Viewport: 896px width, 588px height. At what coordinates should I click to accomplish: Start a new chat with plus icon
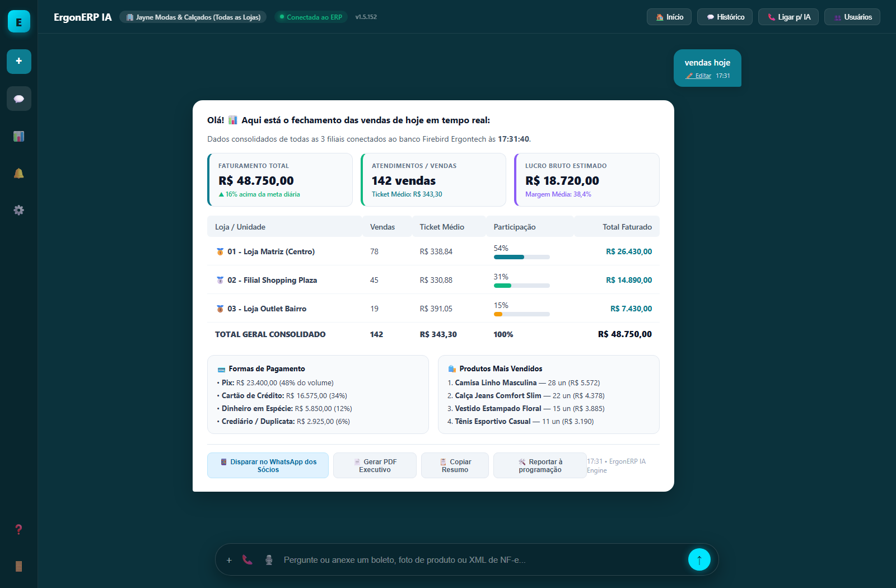click(x=19, y=61)
